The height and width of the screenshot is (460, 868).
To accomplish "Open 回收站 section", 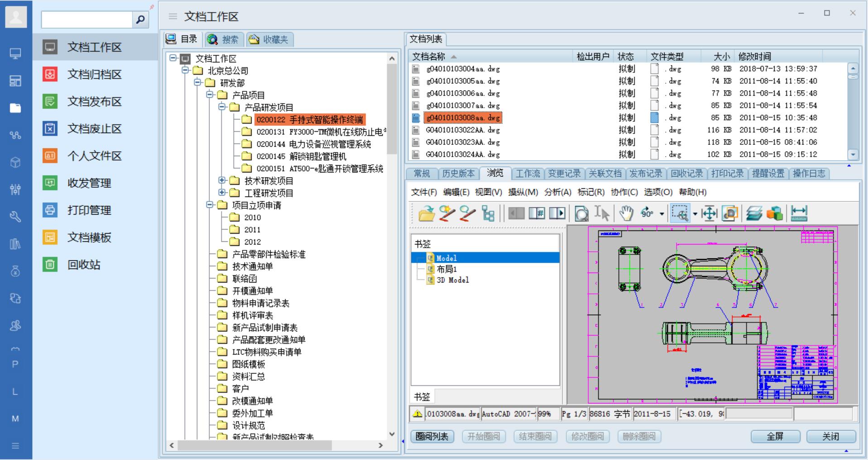I will (x=83, y=264).
